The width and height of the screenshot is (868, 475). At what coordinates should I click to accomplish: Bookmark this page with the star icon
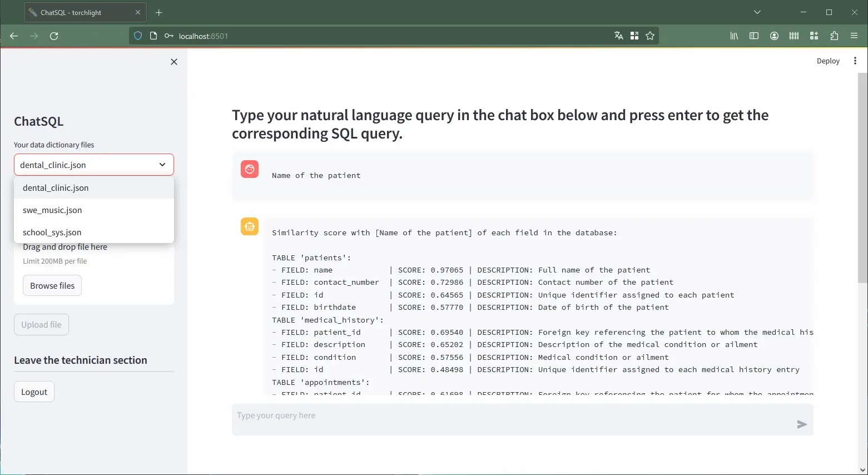pyautogui.click(x=650, y=36)
